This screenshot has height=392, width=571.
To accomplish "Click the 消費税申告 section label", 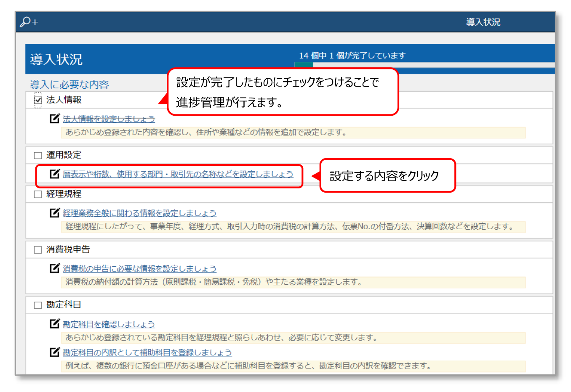I will click(68, 249).
